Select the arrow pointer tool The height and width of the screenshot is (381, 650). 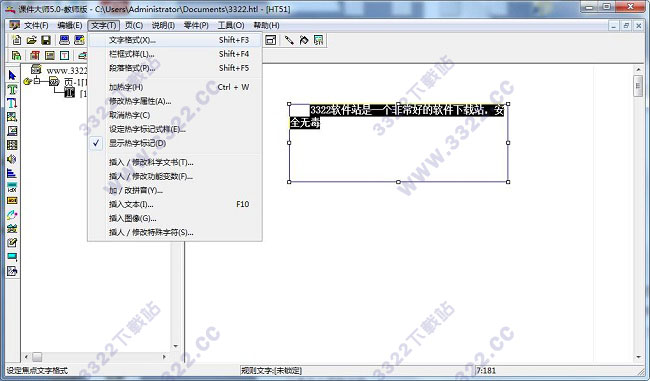12,75
